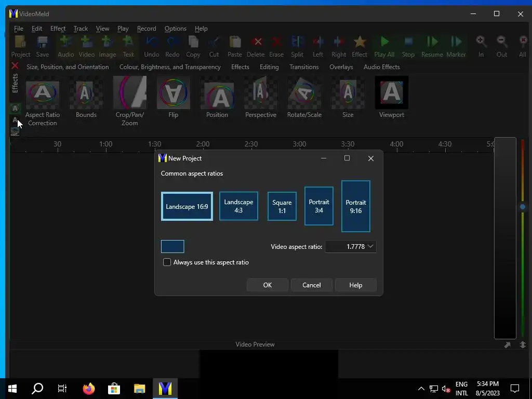This screenshot has width=532, height=399.
Task: Click the Stop playback button
Action: (408, 46)
